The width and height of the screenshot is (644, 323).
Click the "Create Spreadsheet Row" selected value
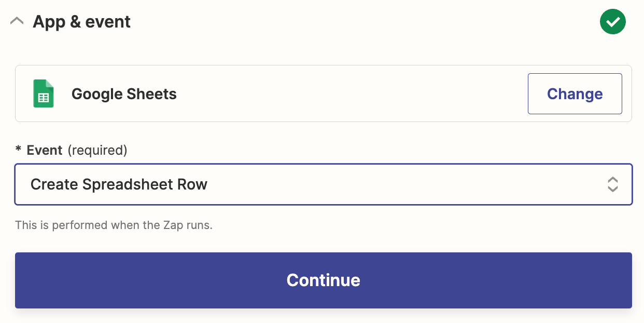119,184
